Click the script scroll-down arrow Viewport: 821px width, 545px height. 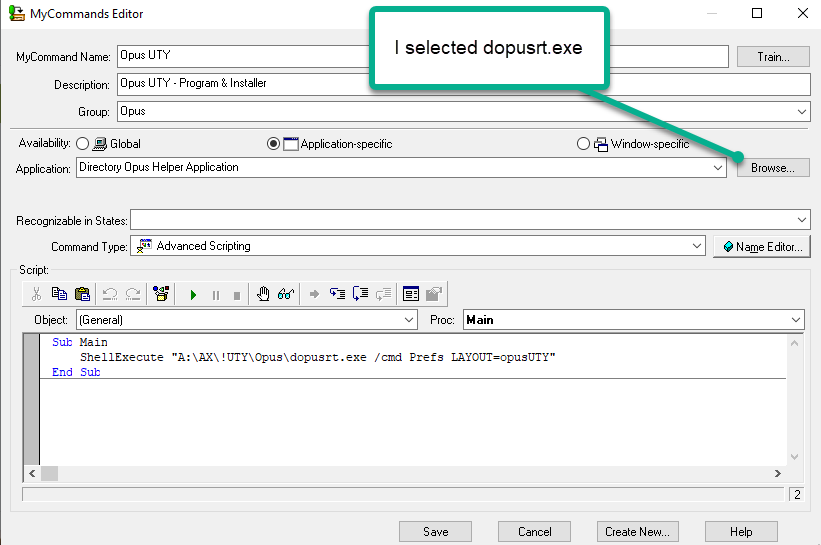[x=794, y=457]
